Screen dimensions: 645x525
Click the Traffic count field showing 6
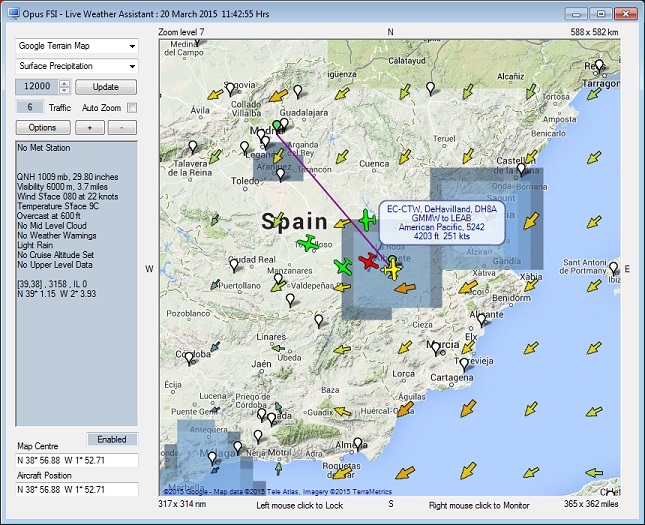click(x=30, y=107)
